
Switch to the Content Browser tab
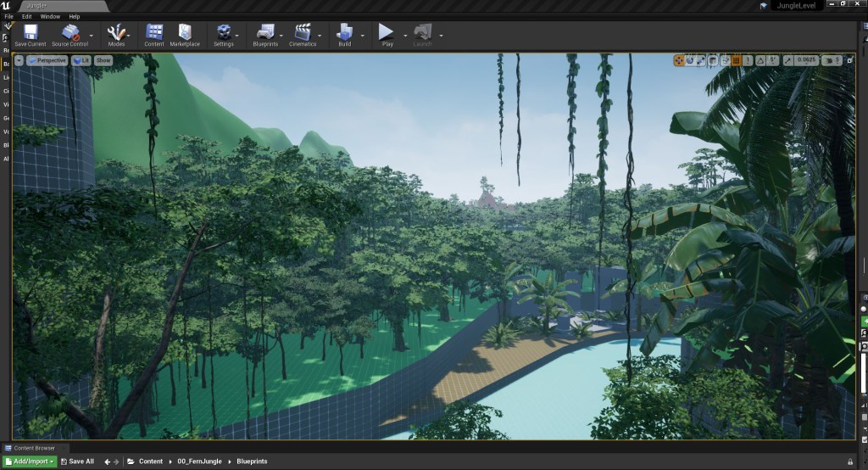[x=34, y=448]
